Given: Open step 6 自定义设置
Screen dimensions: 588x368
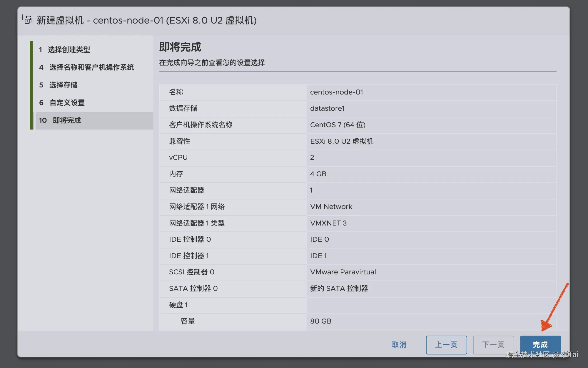Looking at the screenshot, I should pyautogui.click(x=66, y=102).
